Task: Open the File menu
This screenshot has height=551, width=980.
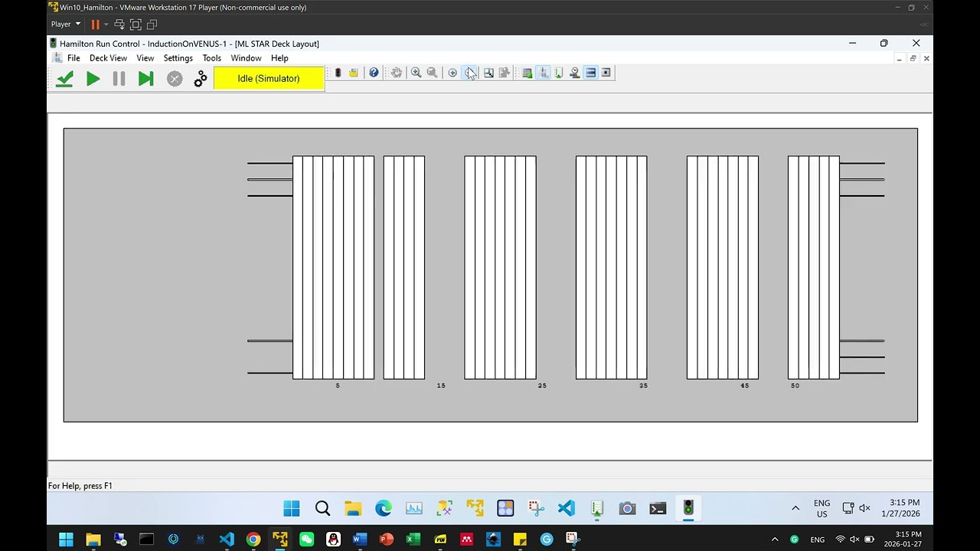Action: click(x=73, y=58)
